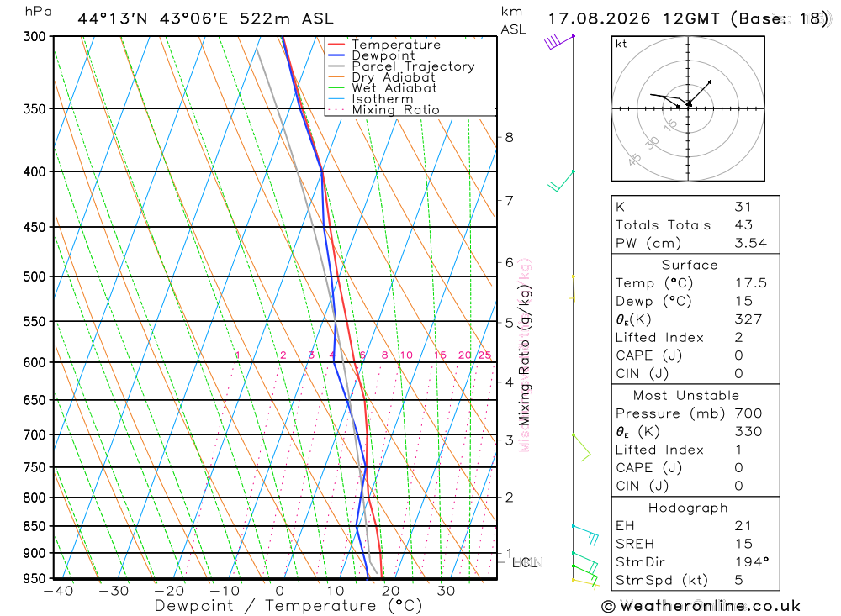Click the 850 hPa pressure axis label
The image size is (841, 616).
click(x=34, y=526)
